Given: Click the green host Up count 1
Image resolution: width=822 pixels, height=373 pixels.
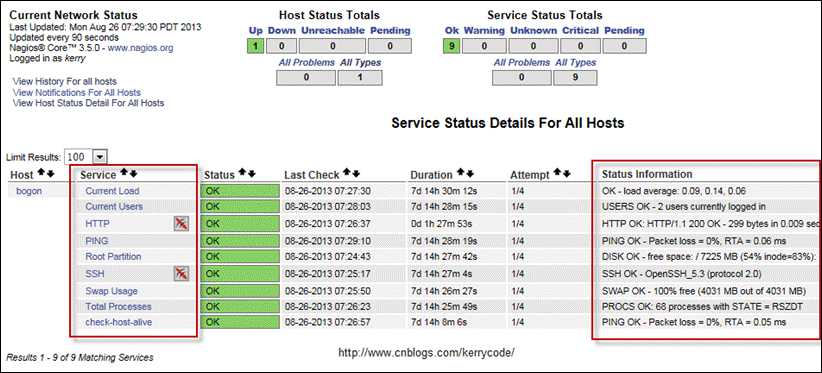Looking at the screenshot, I should [255, 46].
